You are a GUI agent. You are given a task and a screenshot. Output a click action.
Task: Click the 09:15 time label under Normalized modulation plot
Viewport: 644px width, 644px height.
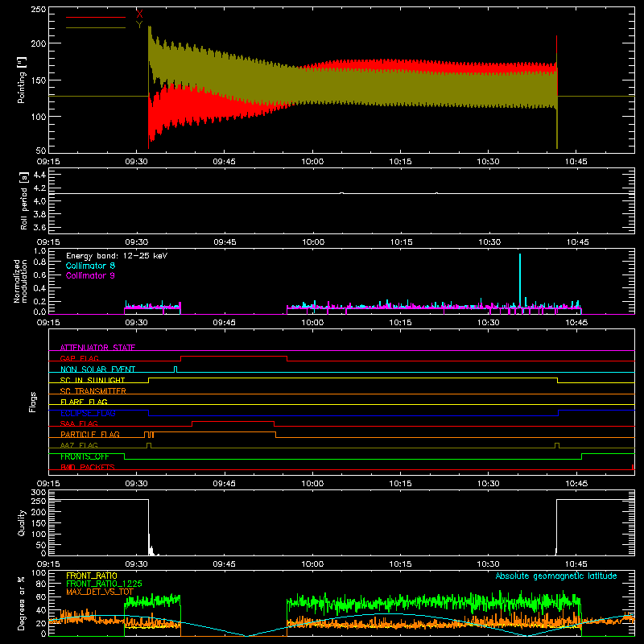48,323
